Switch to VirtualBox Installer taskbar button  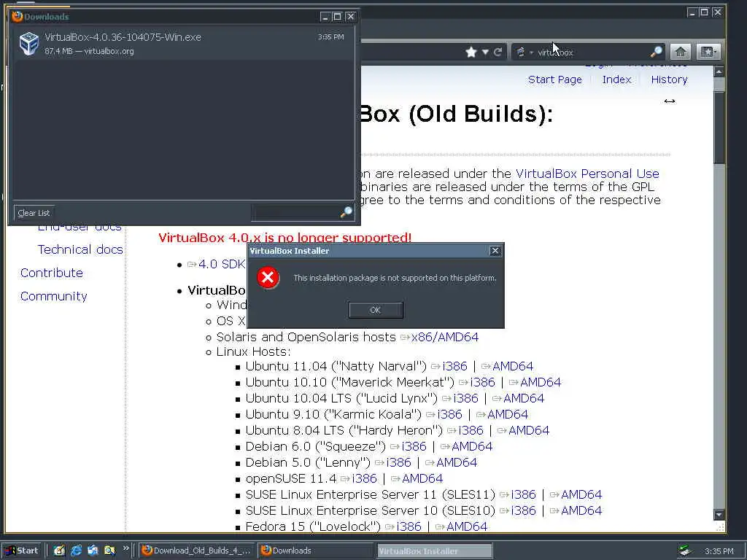pyautogui.click(x=435, y=551)
